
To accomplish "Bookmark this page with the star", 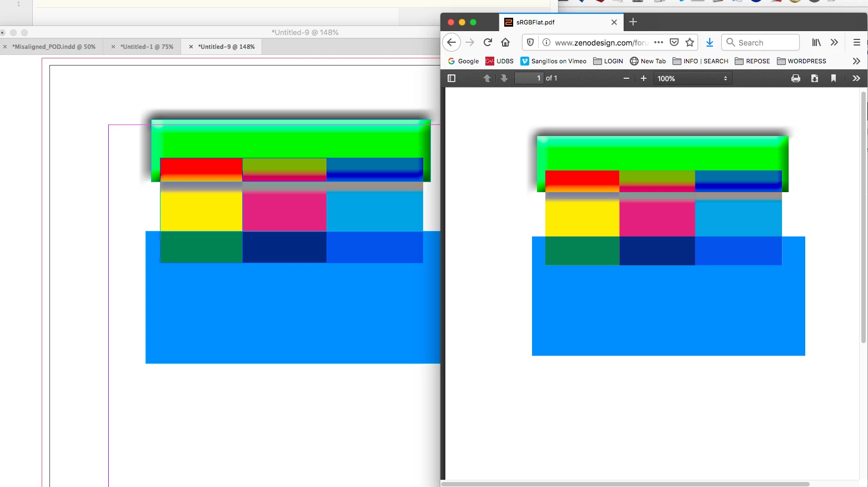I will 690,42.
